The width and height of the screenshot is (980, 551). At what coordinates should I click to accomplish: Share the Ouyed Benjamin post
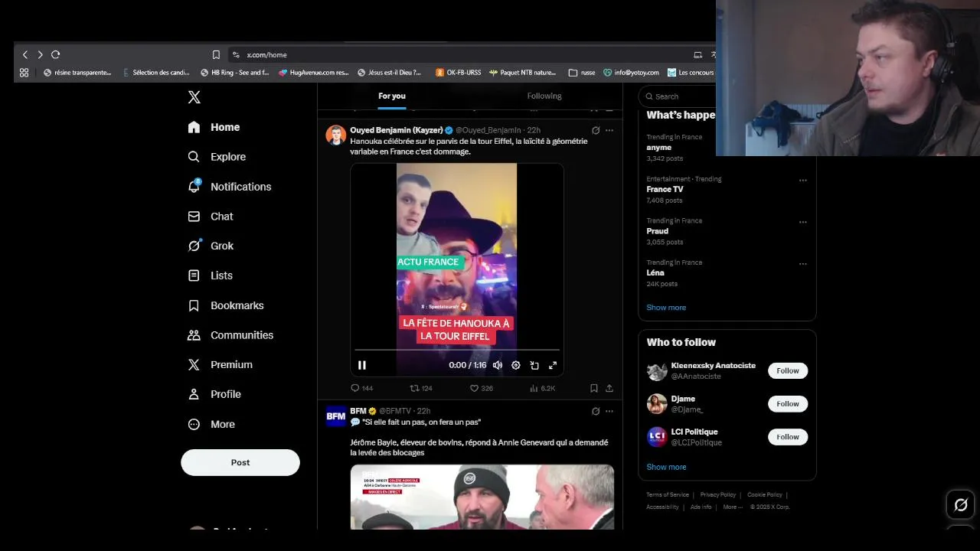609,388
